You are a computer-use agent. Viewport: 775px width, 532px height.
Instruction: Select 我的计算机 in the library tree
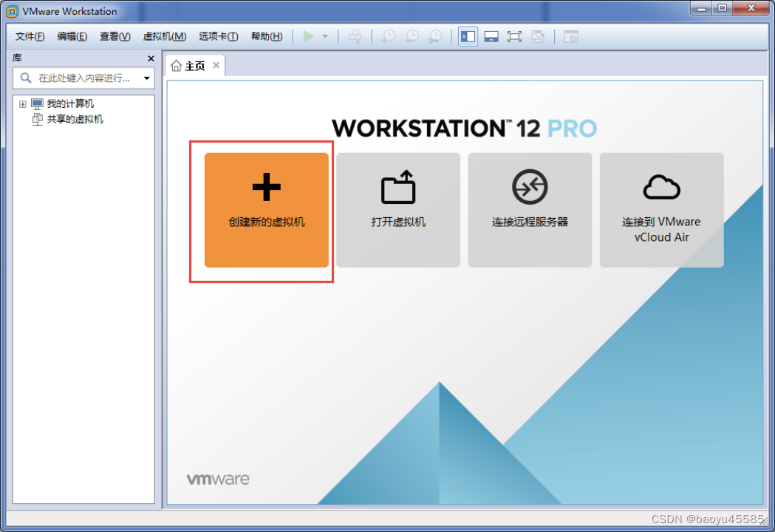tap(70, 103)
